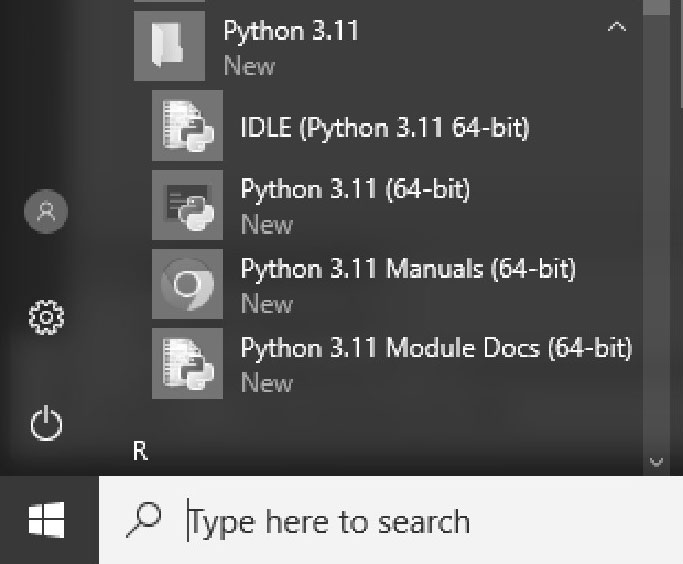Click the Windows Start logo

(x=47, y=520)
